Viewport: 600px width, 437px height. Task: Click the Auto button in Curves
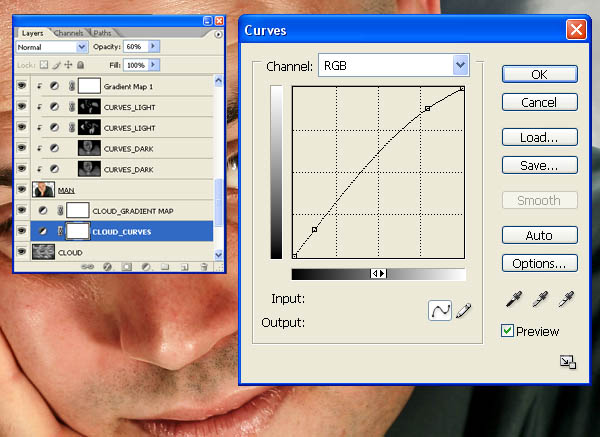[x=540, y=235]
